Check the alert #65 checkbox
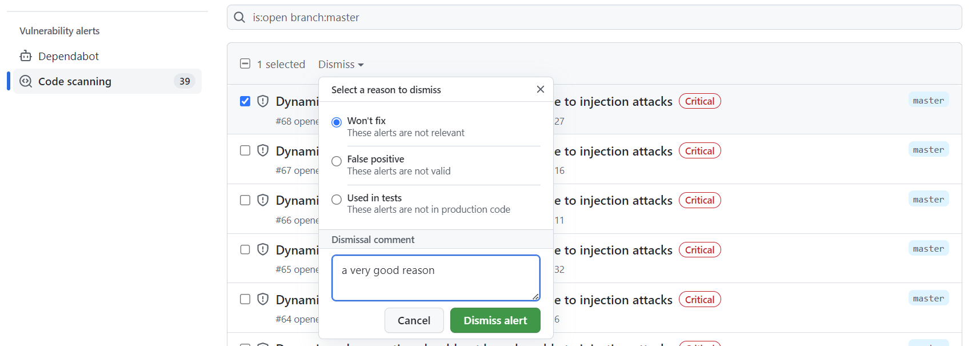The image size is (980, 346). 245,249
